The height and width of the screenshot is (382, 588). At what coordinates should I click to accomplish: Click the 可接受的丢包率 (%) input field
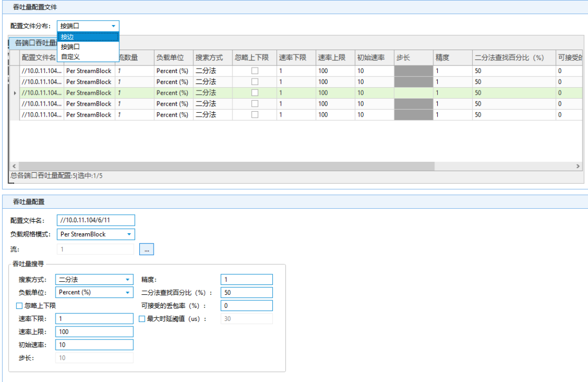(x=246, y=306)
